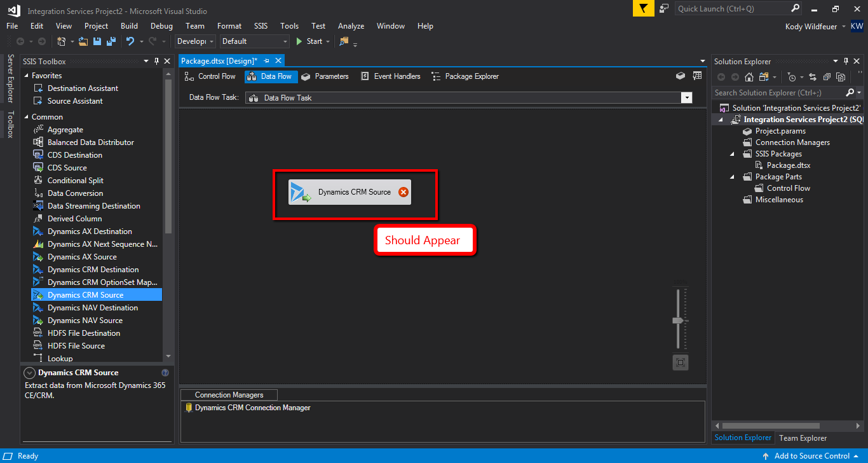
Task: Select Destination Assistant in Favorites
Action: tap(83, 88)
